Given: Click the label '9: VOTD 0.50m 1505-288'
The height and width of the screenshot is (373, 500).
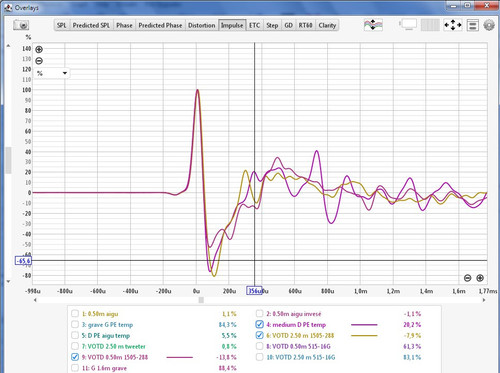Looking at the screenshot, I should pos(115,357).
